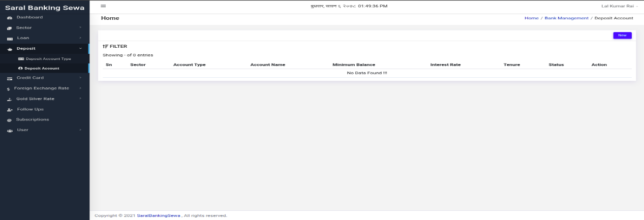
Task: Click the Sector column header
Action: [x=138, y=65]
